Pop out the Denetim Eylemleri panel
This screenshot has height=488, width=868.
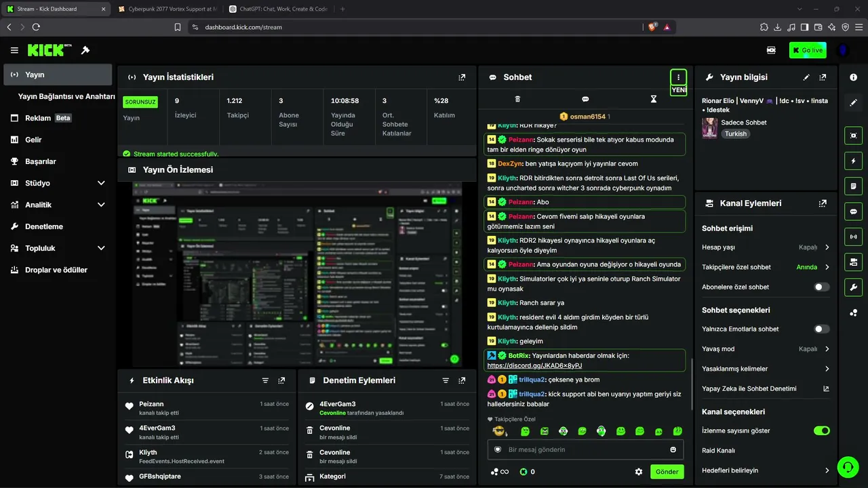point(462,381)
